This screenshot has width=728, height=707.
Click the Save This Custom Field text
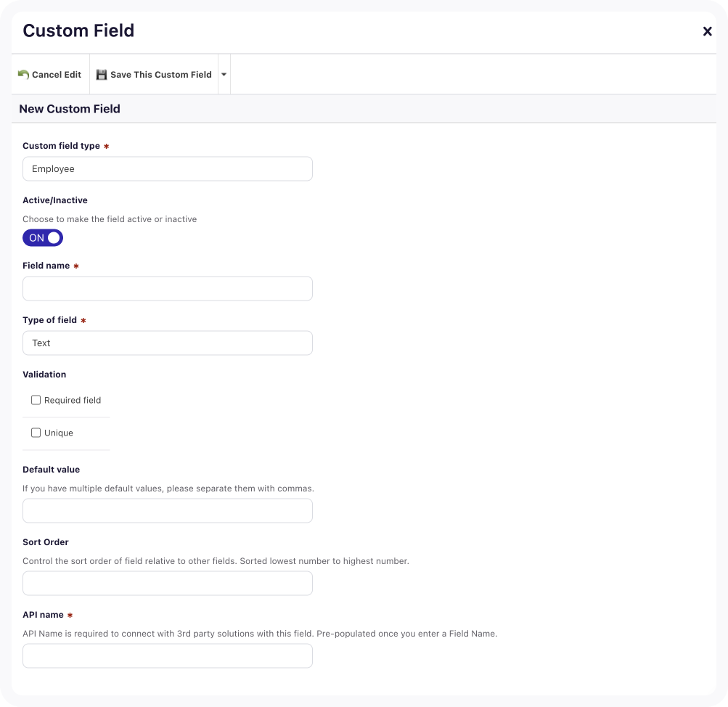coord(160,74)
